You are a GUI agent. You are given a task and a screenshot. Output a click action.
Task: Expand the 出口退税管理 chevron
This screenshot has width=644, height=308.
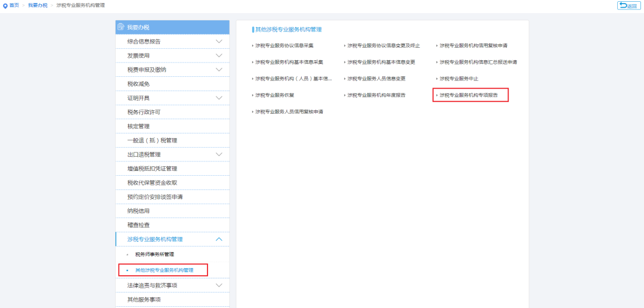[219, 154]
